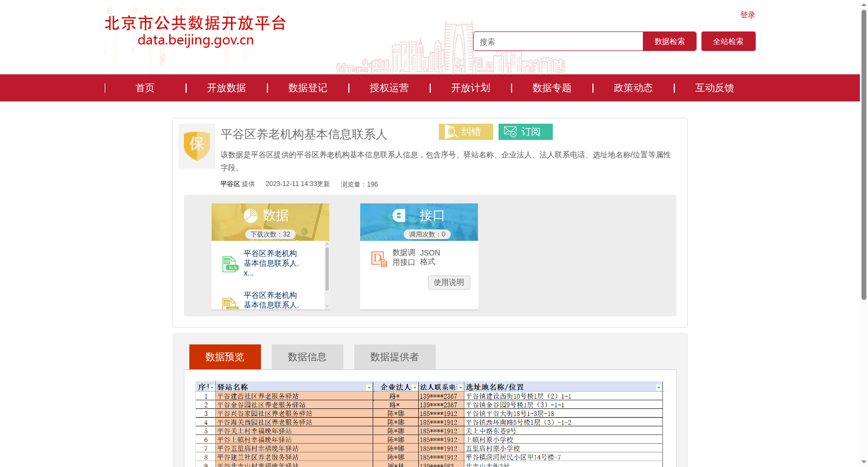Click the data interface document icon
This screenshot has height=467, width=868.
click(x=379, y=258)
